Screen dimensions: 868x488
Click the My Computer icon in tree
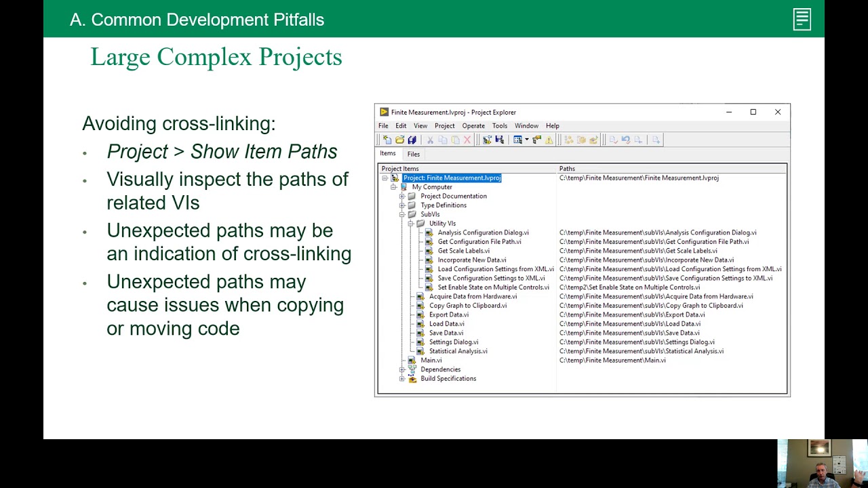coord(403,187)
